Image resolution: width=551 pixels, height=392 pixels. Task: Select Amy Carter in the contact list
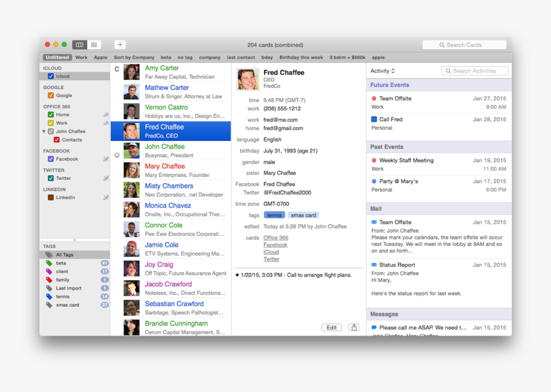tap(171, 72)
